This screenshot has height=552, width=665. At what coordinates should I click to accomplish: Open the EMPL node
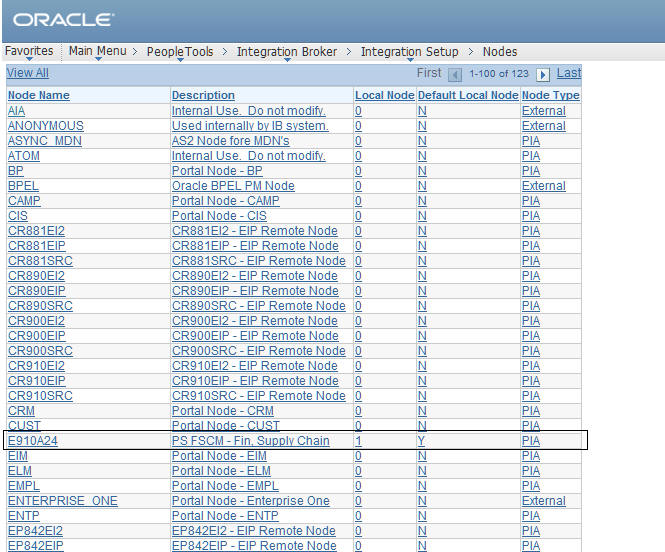(24, 486)
